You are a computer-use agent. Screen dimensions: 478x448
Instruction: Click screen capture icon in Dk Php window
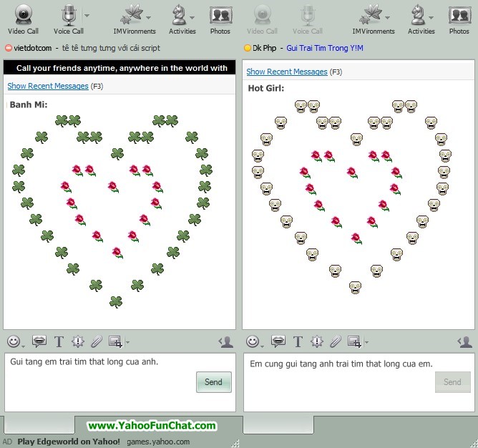click(354, 341)
